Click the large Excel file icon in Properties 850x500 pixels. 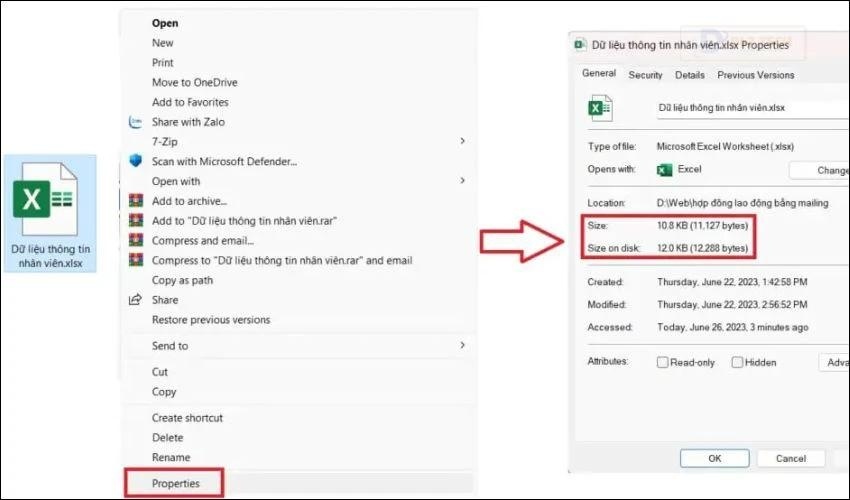(x=600, y=107)
